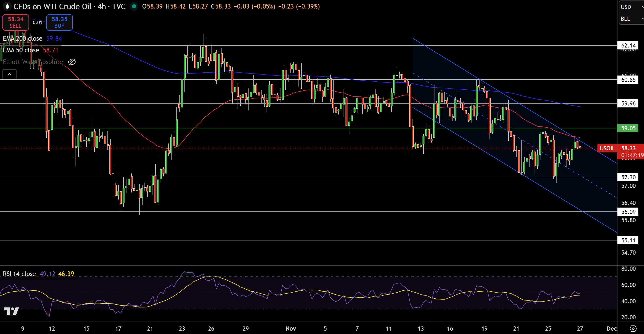Click the Nov label on the time axis
Screen dimensions: 644x334
291,329
